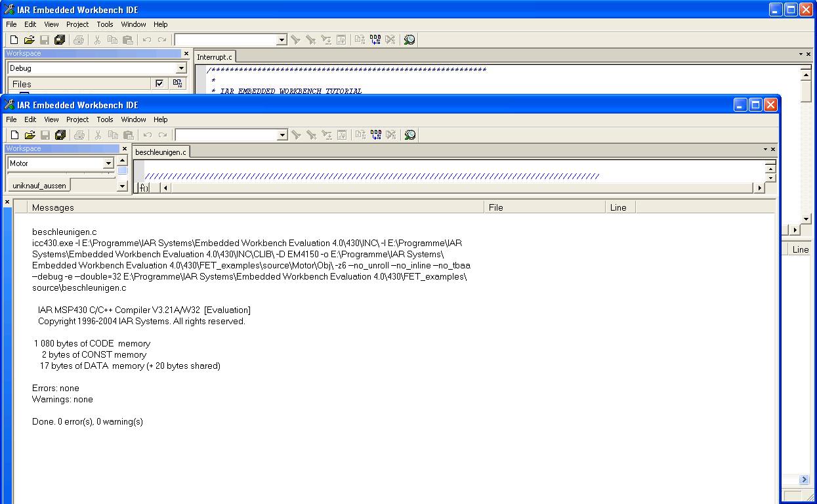The width and height of the screenshot is (817, 504).
Task: Click Line column header in background window
Action: pos(801,249)
